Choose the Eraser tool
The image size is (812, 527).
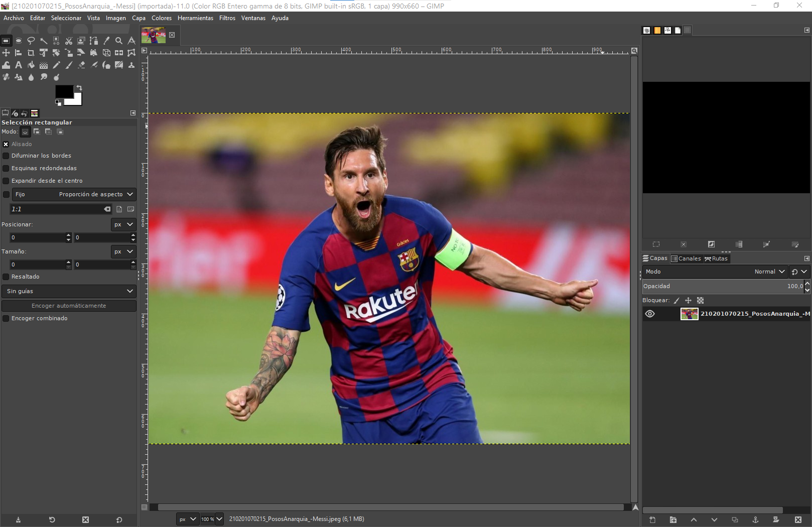[x=81, y=65]
